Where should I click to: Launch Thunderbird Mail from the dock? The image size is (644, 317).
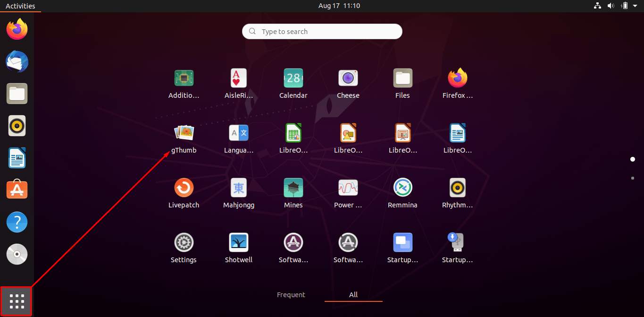pos(17,61)
